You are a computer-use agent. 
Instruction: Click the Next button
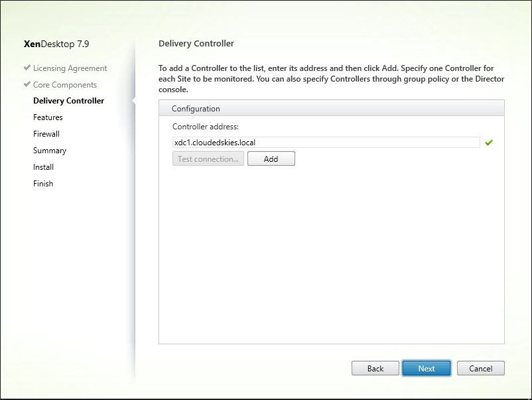[427, 368]
